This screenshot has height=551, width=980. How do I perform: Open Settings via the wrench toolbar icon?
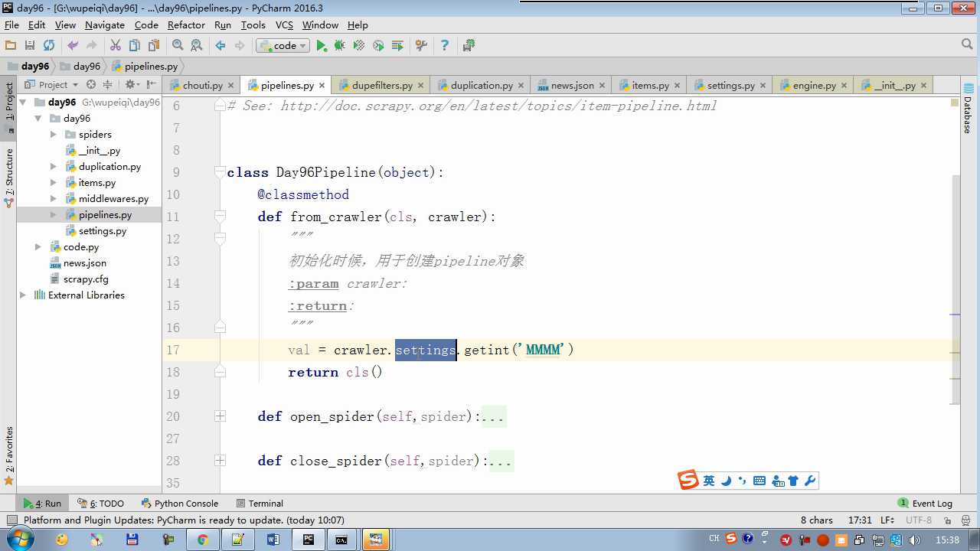coord(421,46)
